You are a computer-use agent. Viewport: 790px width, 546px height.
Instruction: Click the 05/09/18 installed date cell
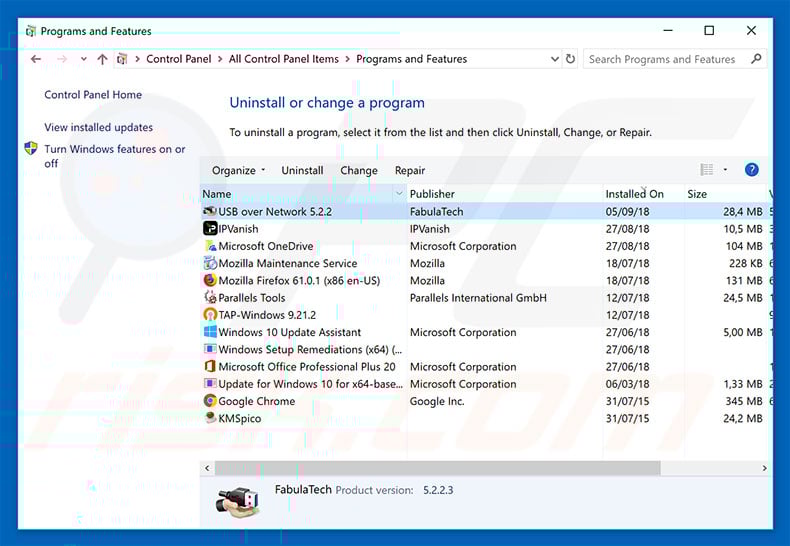tap(627, 212)
